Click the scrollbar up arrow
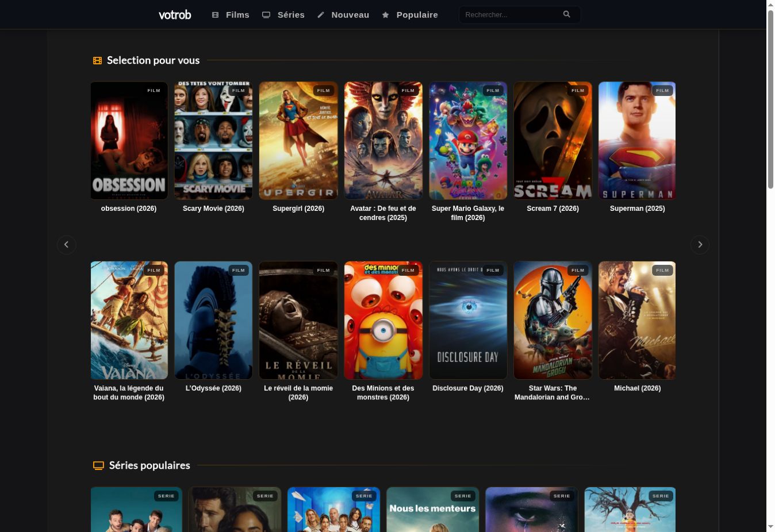The width and height of the screenshot is (775, 532). coord(771,5)
